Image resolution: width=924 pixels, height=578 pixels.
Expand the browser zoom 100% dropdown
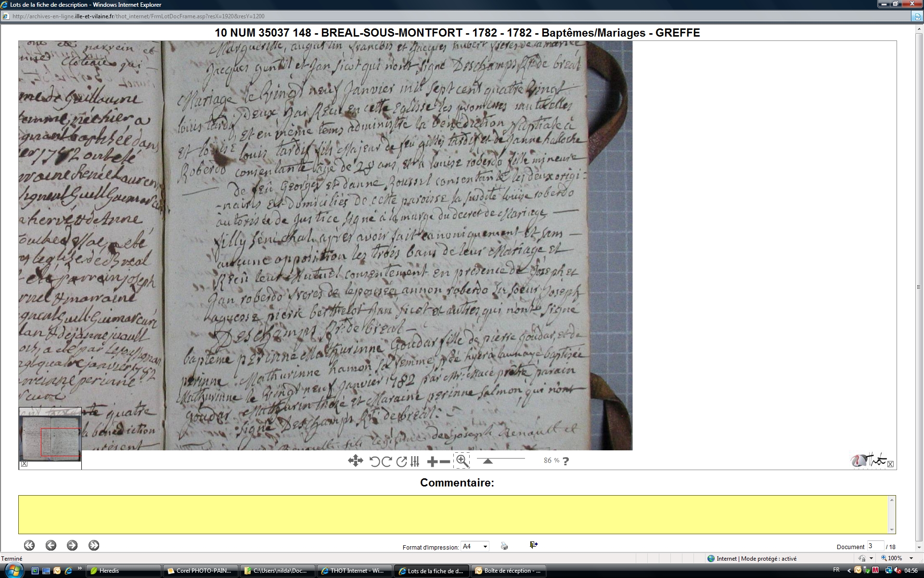pyautogui.click(x=911, y=558)
